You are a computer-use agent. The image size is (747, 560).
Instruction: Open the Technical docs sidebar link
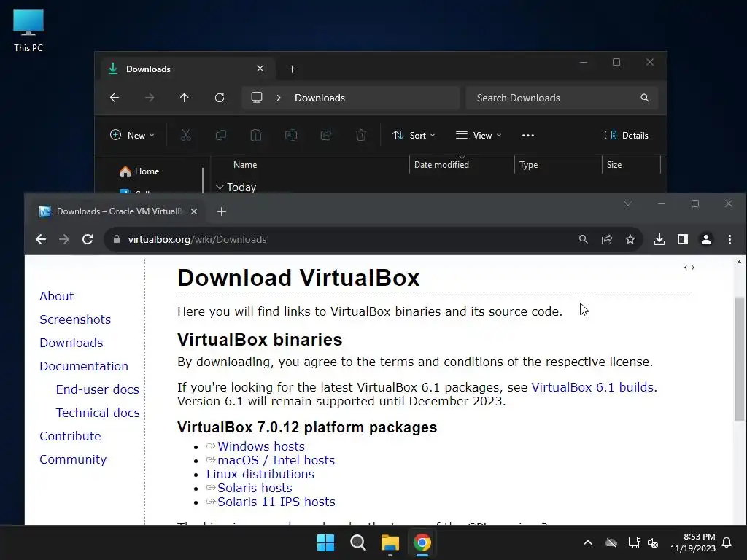point(98,413)
